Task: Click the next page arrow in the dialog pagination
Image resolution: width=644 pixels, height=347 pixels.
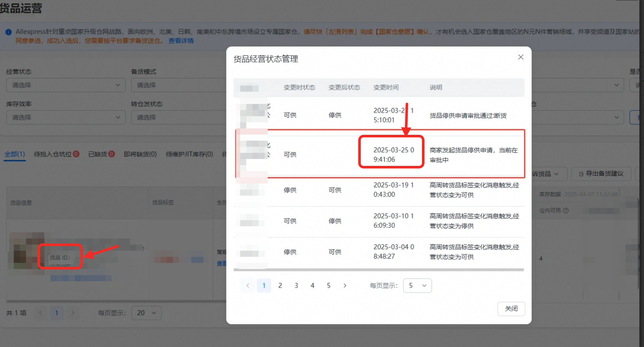Action: [x=345, y=285]
